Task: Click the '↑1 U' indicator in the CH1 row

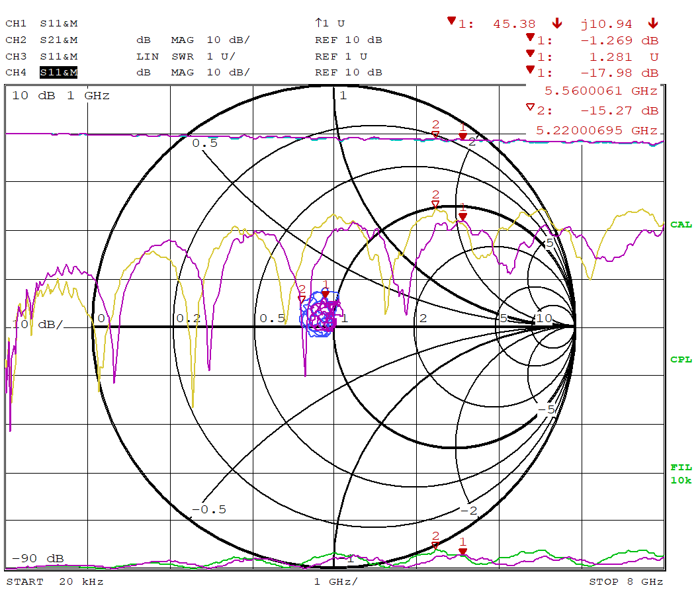Action: [x=330, y=22]
